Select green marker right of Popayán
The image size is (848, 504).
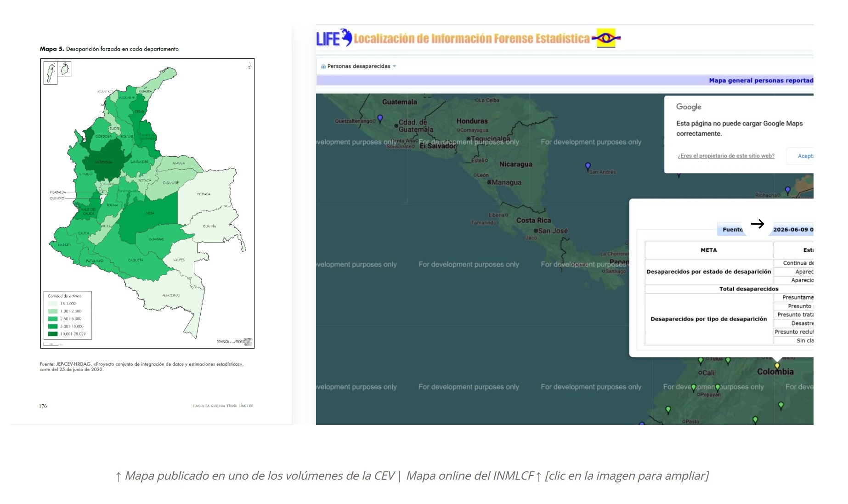tap(718, 388)
